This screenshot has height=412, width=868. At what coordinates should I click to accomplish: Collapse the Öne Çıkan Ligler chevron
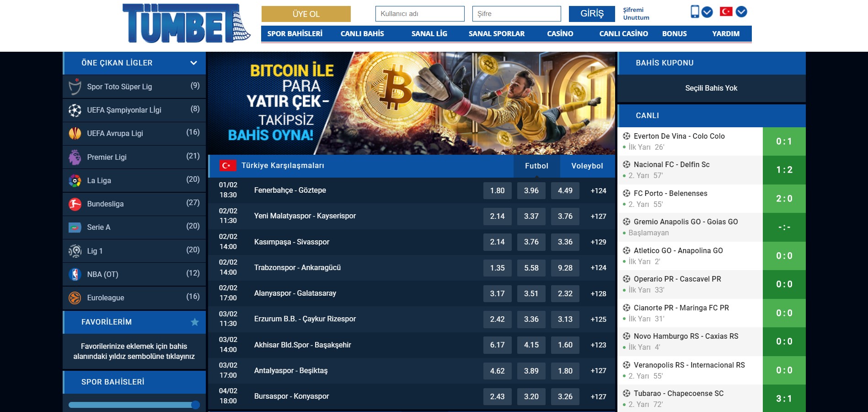[x=193, y=63]
